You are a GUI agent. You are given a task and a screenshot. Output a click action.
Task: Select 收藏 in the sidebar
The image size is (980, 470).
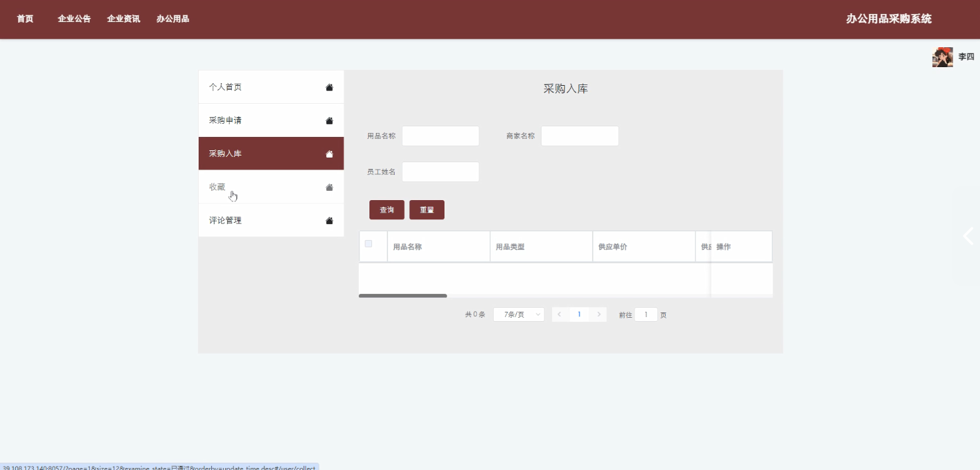click(271, 187)
